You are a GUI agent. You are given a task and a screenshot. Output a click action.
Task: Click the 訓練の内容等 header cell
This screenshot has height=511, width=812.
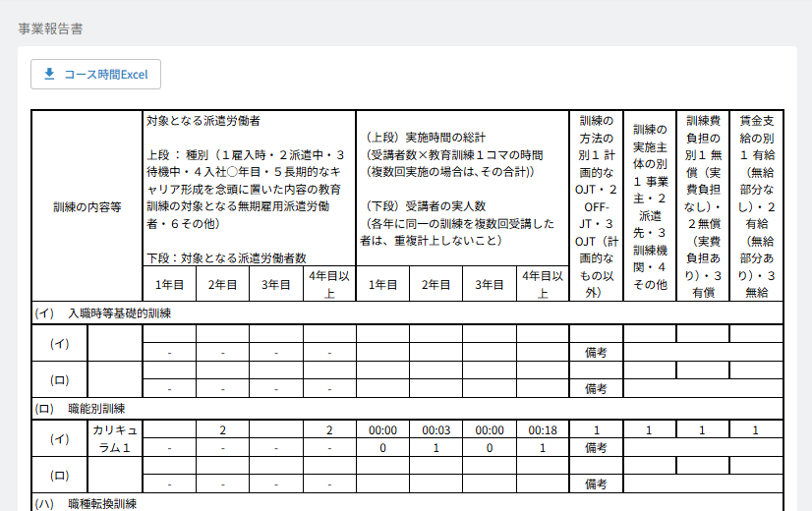click(87, 206)
